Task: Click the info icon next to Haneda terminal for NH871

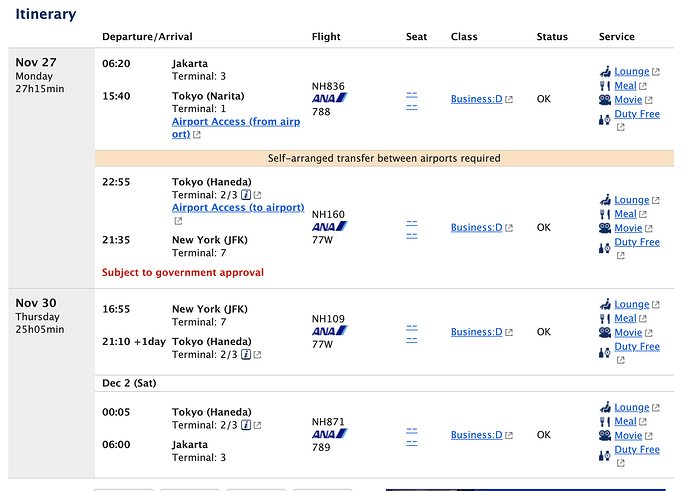Action: (x=246, y=425)
